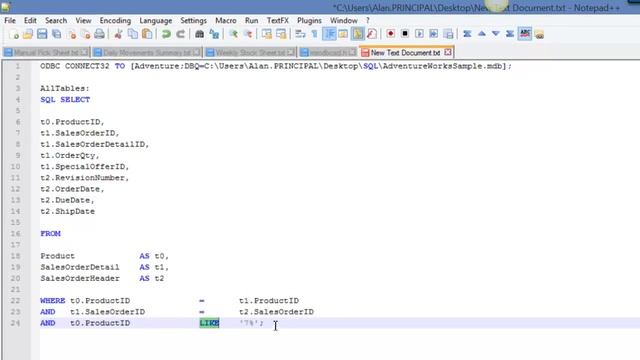Click the 'SQL SELECT' text on line 4
The width and height of the screenshot is (640, 360).
65,100
